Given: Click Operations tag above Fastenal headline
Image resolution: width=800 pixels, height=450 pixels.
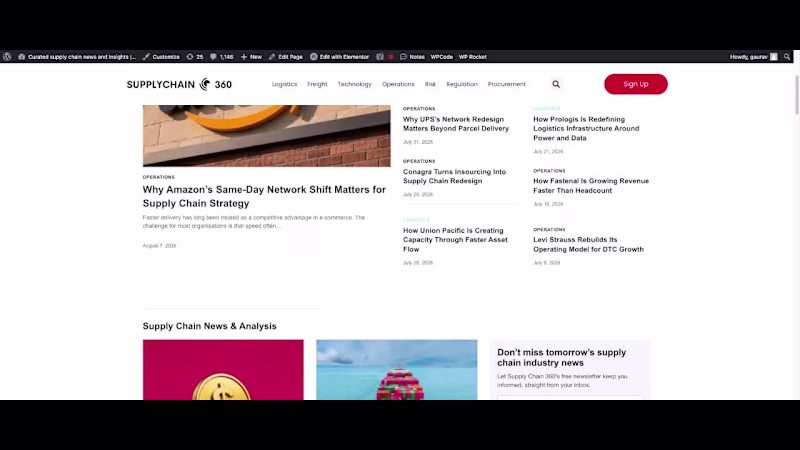Looking at the screenshot, I should pos(549,171).
